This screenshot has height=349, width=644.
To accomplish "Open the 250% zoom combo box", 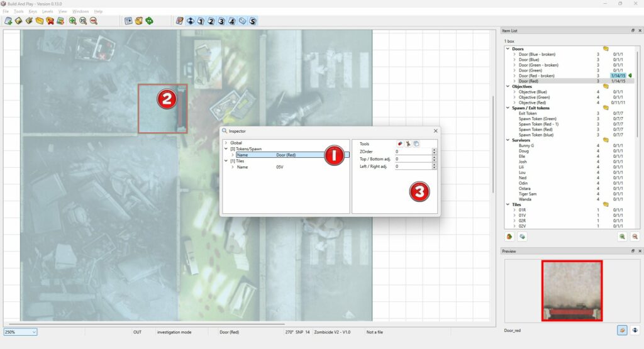I will 20,332.
